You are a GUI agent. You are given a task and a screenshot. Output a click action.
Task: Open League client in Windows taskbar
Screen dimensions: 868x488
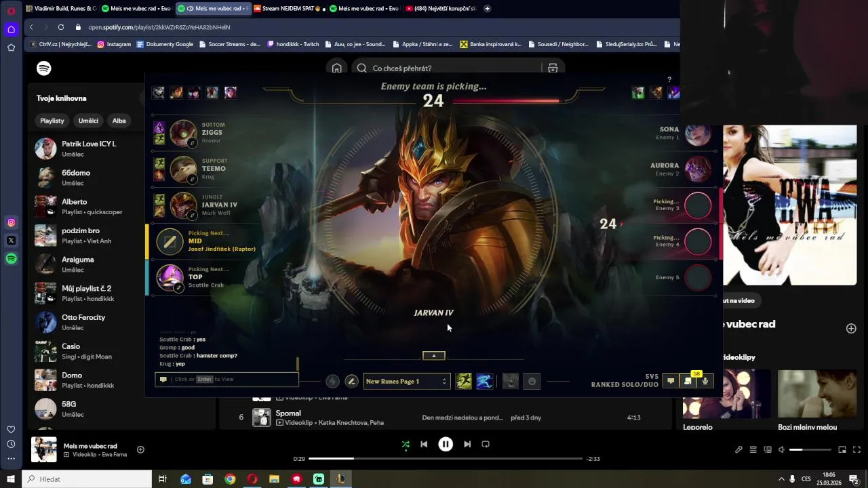tap(340, 479)
